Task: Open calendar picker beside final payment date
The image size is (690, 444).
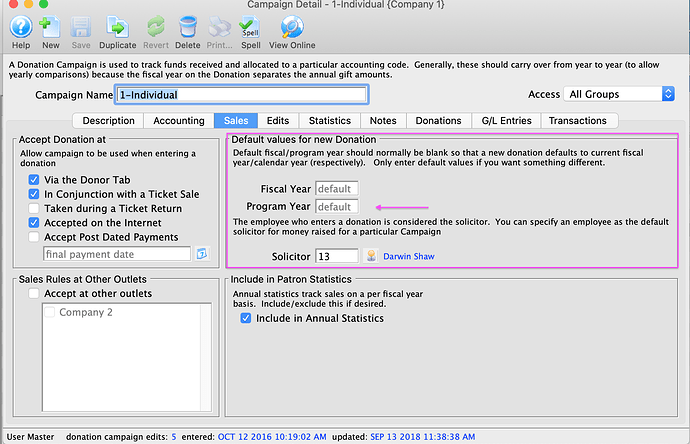Action: coord(202,254)
